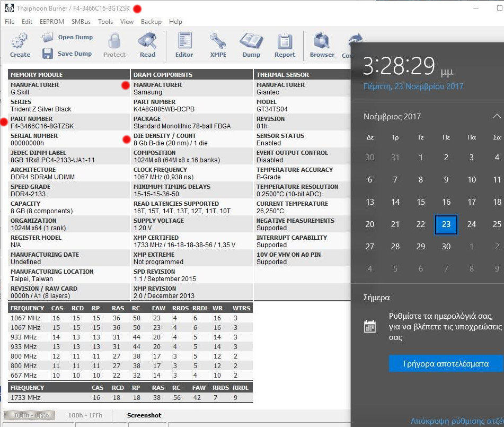This screenshot has height=427, width=504.
Task: Click the 15-15-15-36-50 timing delays value
Action: tap(156, 194)
